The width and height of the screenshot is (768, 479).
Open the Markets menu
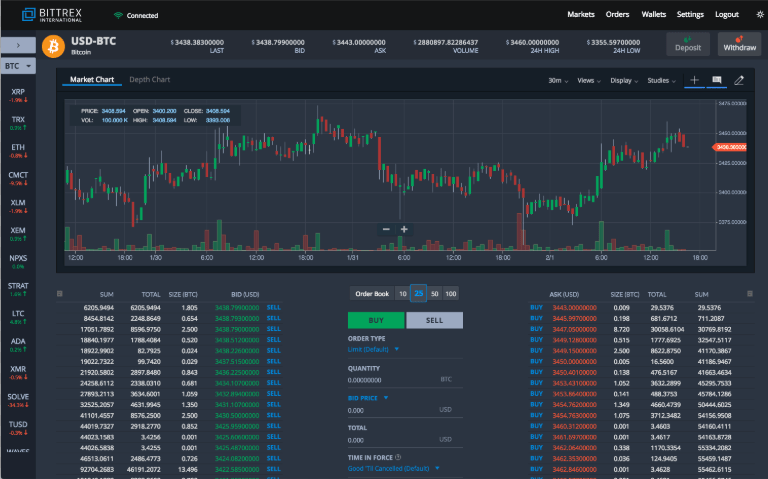coord(581,15)
